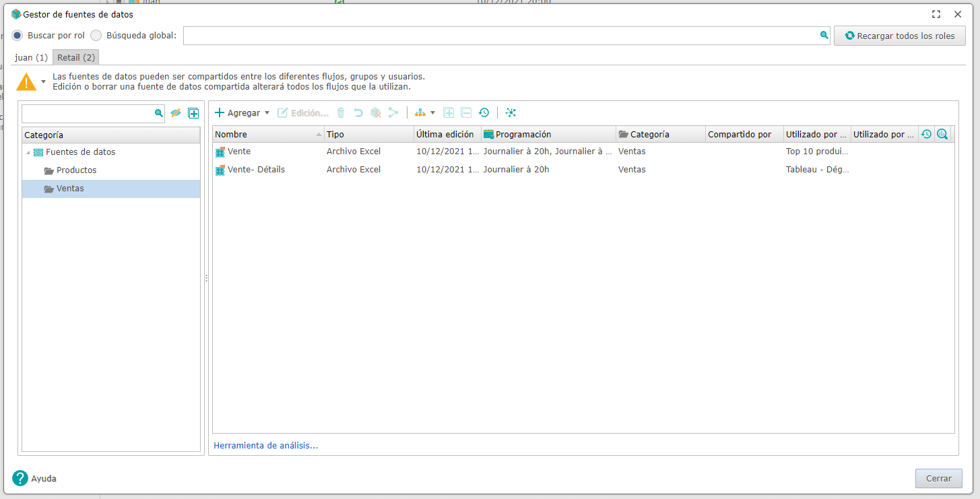Click the first Utilizado por column header
The width and height of the screenshot is (980, 499).
tap(817, 134)
